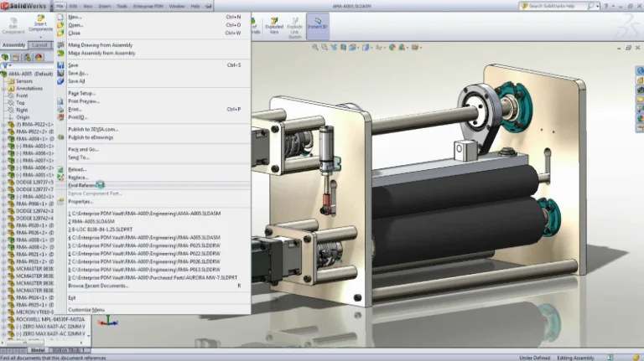Image resolution: width=644 pixels, height=361 pixels.
Task: Toggle the Instant3D button
Action: coord(318,23)
